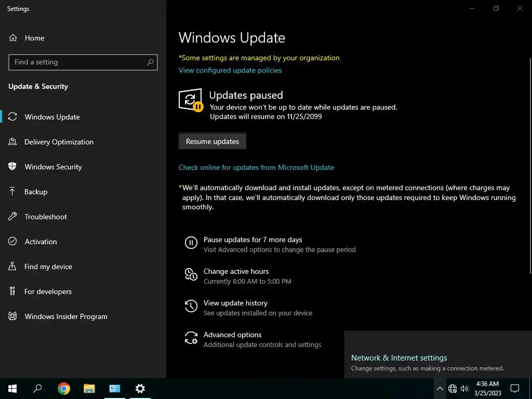This screenshot has width=532, height=399.
Task: Click the Find my device person-pin icon
Action: pyautogui.click(x=12, y=267)
